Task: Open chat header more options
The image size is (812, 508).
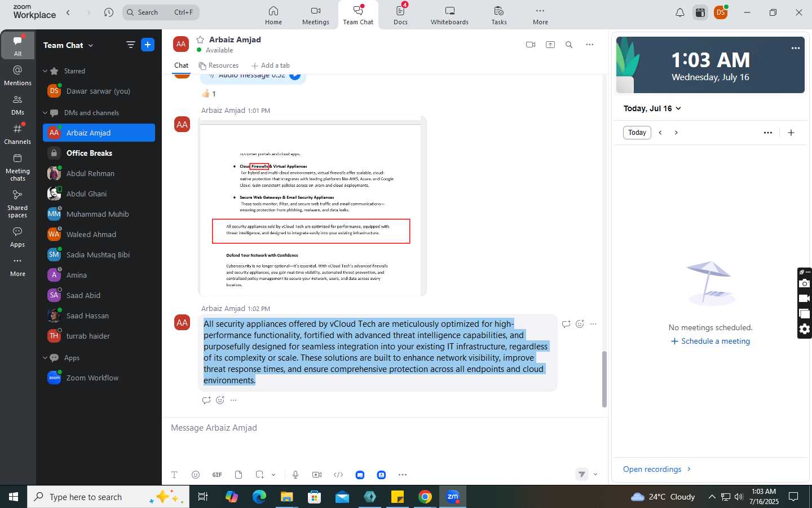Action: point(590,45)
